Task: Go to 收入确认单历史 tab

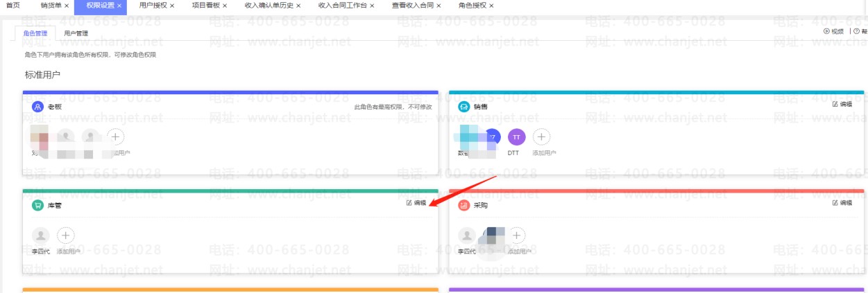Action: [x=269, y=6]
